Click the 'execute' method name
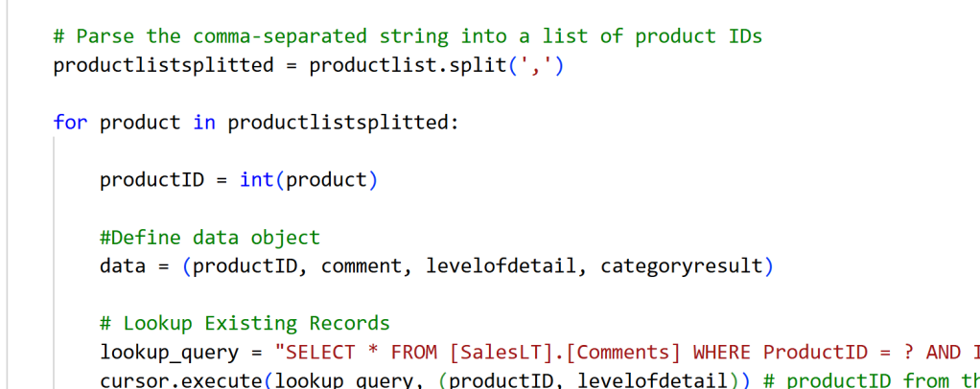The image size is (980, 389). pyautogui.click(x=215, y=379)
